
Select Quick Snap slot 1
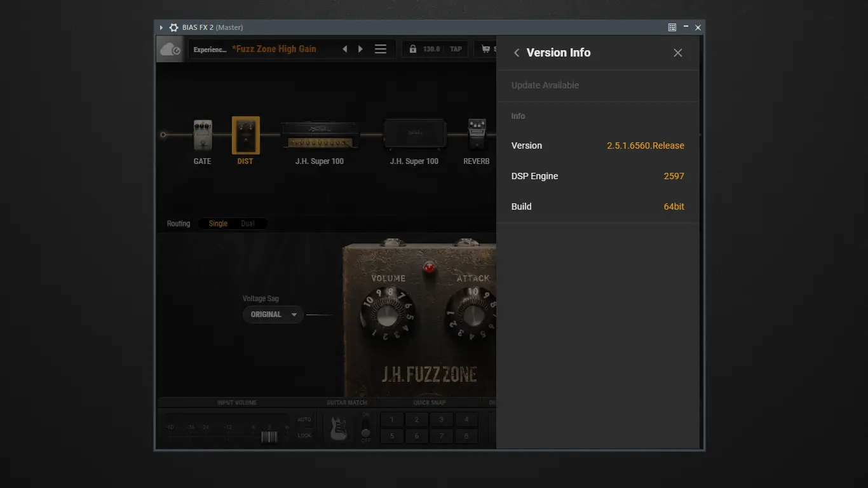392,419
